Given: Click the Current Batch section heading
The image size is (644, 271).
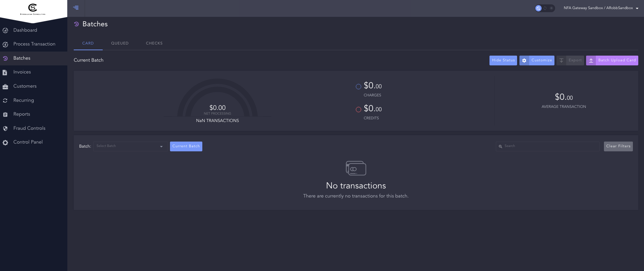Looking at the screenshot, I should tap(89, 60).
